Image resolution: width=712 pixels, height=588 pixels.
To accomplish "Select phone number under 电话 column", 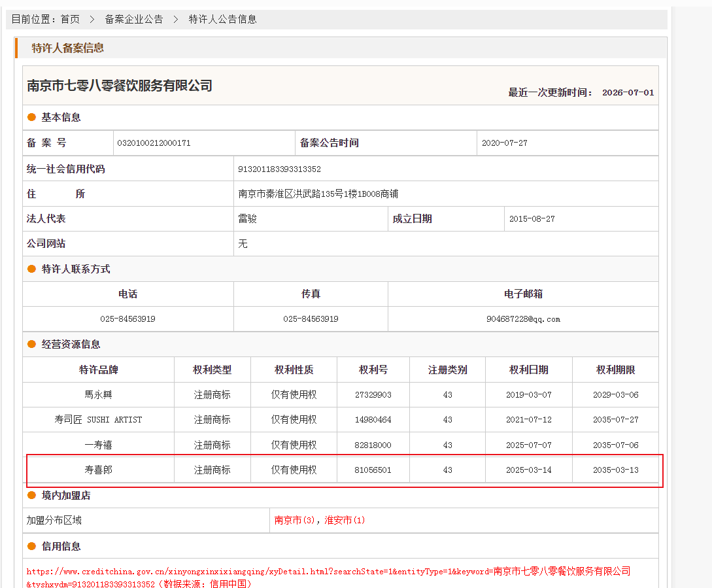I will pos(127,319).
